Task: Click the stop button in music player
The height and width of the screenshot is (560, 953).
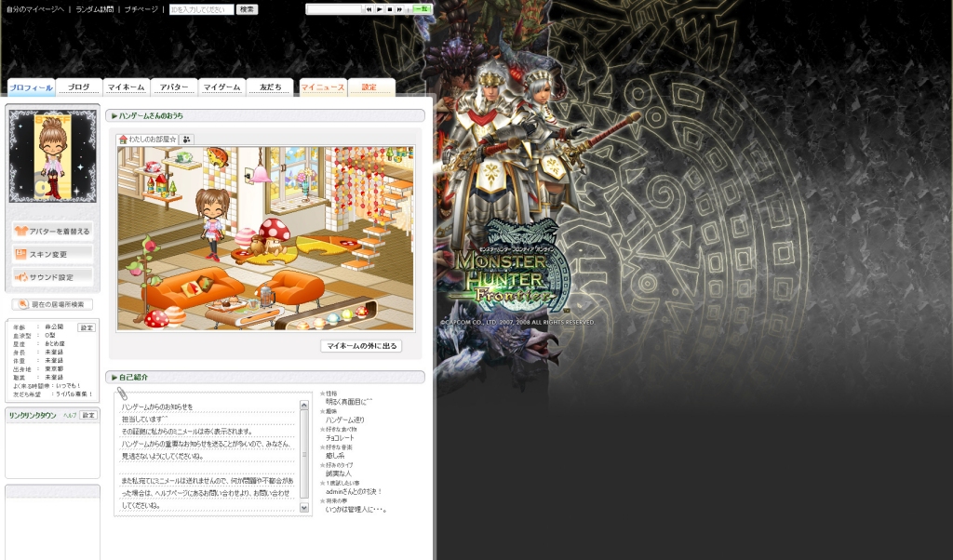Action: (x=390, y=9)
